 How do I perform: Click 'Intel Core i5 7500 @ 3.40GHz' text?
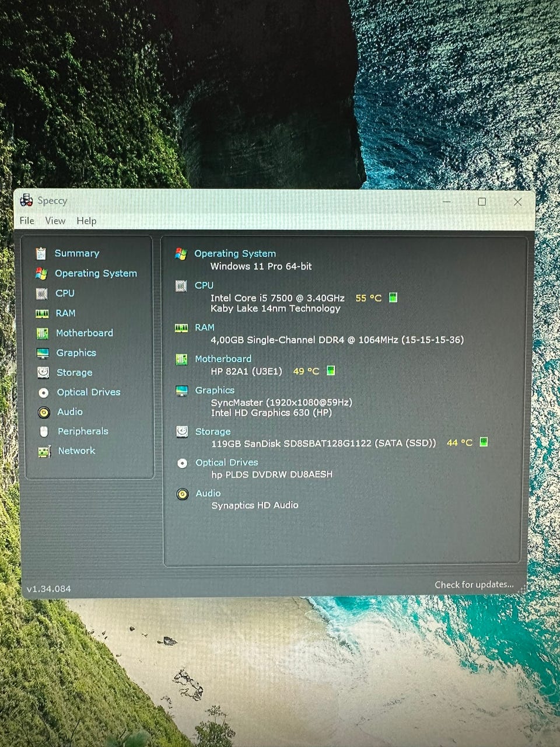pyautogui.click(x=278, y=298)
